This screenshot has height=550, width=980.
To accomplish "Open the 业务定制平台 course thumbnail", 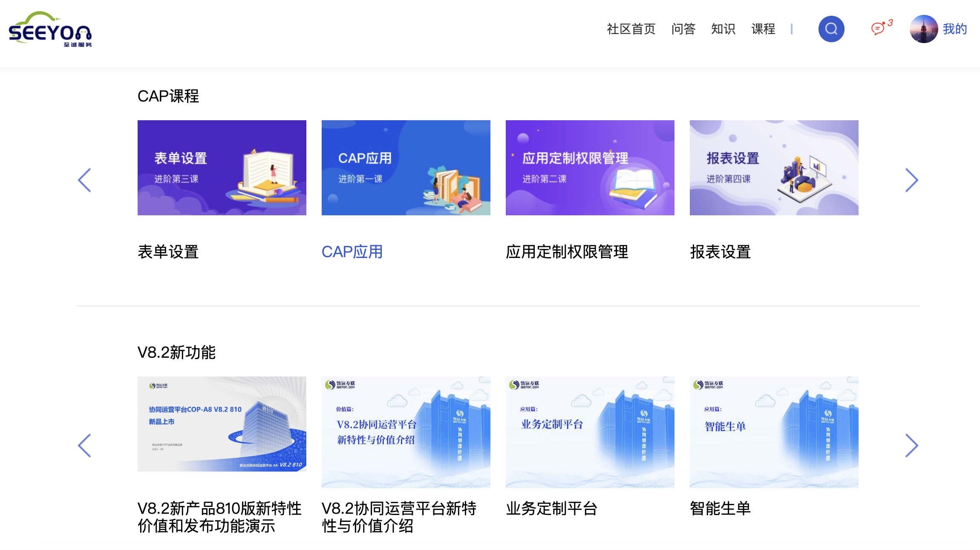I will [x=590, y=431].
